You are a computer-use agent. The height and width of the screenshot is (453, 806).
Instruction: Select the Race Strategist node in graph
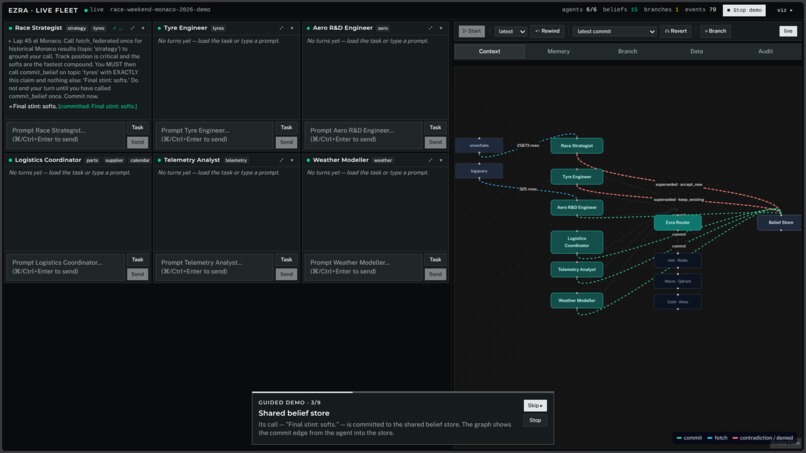coord(577,146)
